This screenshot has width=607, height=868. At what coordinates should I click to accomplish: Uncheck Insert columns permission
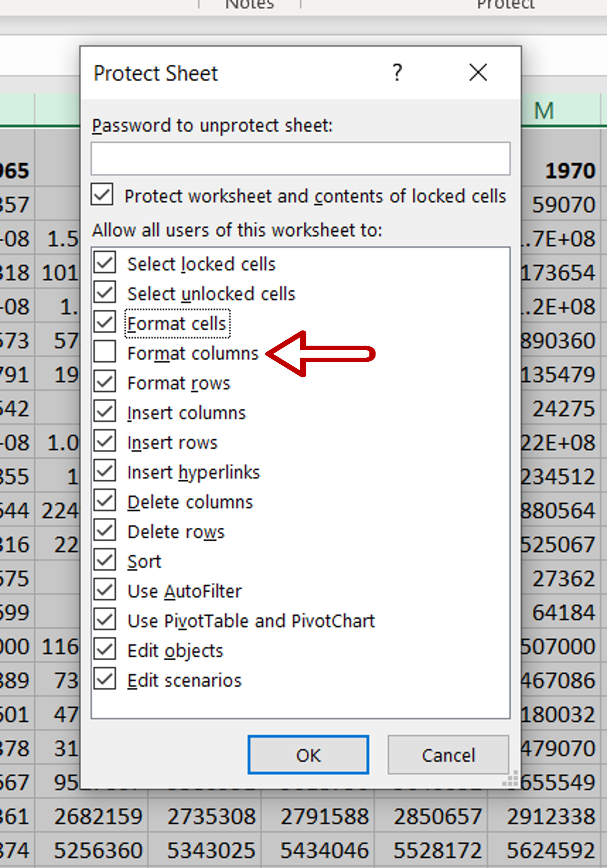coord(105,412)
